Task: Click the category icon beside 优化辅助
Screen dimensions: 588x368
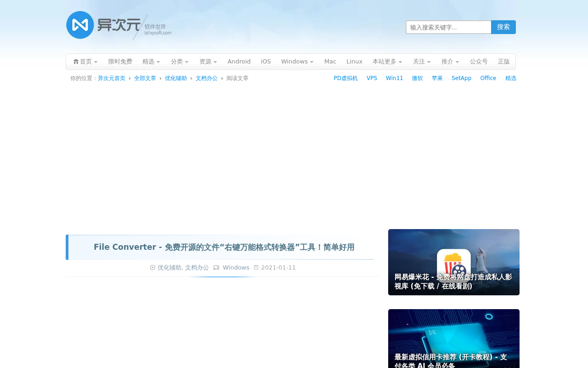Action: 153,268
